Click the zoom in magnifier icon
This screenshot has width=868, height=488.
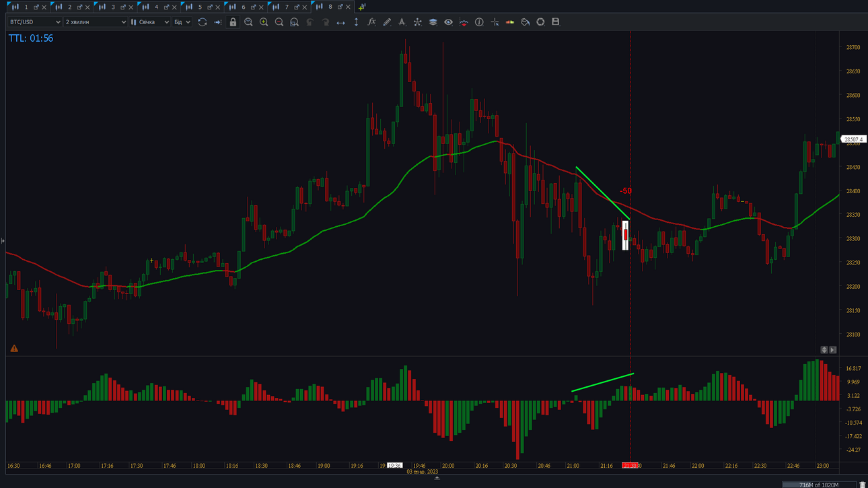pos(264,22)
